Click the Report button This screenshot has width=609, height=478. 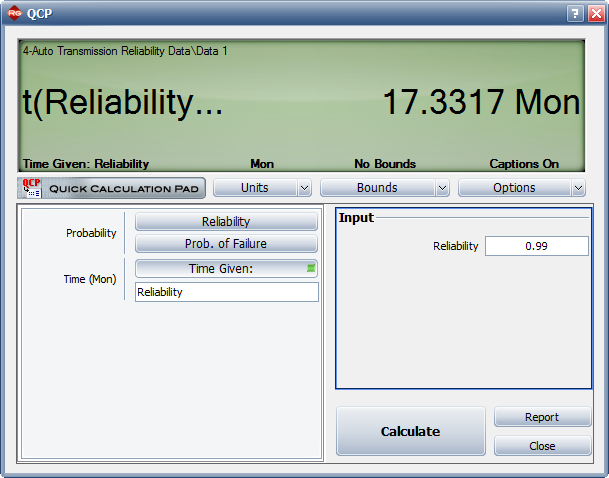[542, 417]
